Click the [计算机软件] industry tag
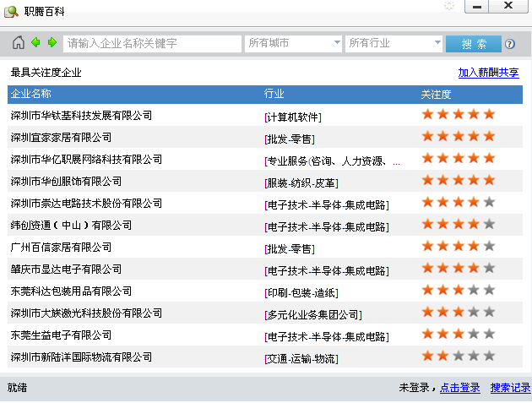 293,117
